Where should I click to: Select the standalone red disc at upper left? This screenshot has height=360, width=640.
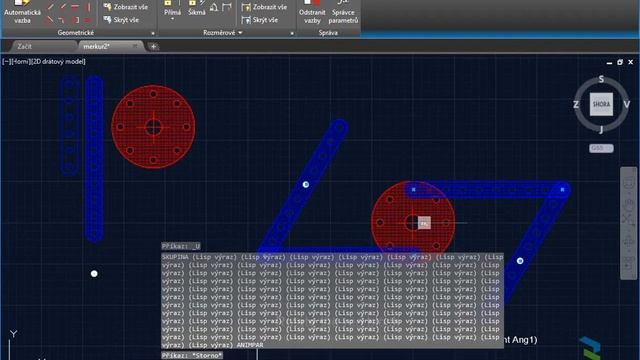tap(153, 127)
